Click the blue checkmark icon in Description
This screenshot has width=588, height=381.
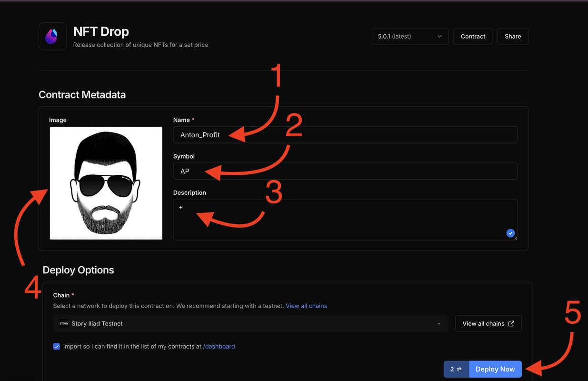point(510,233)
